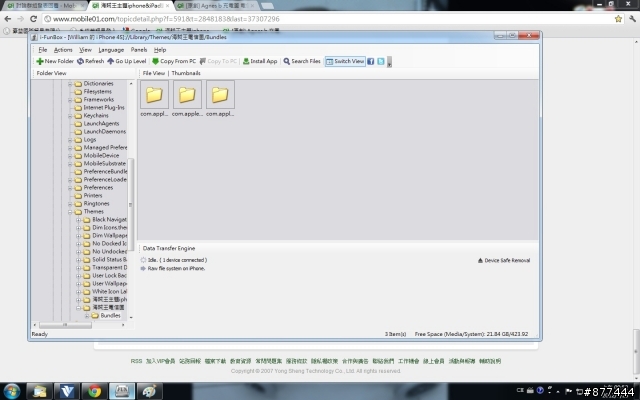This screenshot has width=640, height=400.
Task: Open the View menu
Action: [85, 50]
